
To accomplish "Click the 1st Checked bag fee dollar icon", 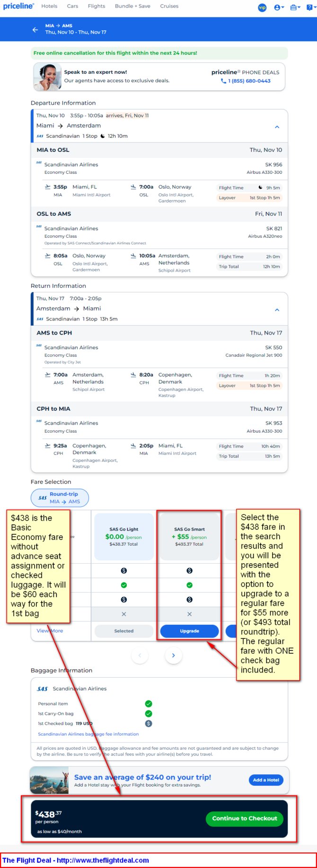I will (149, 724).
